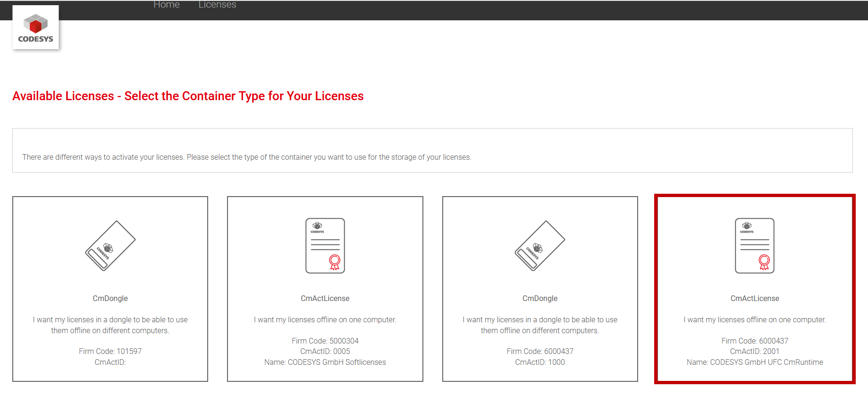Click CmActLicense title above CmActID 2001

755,298
